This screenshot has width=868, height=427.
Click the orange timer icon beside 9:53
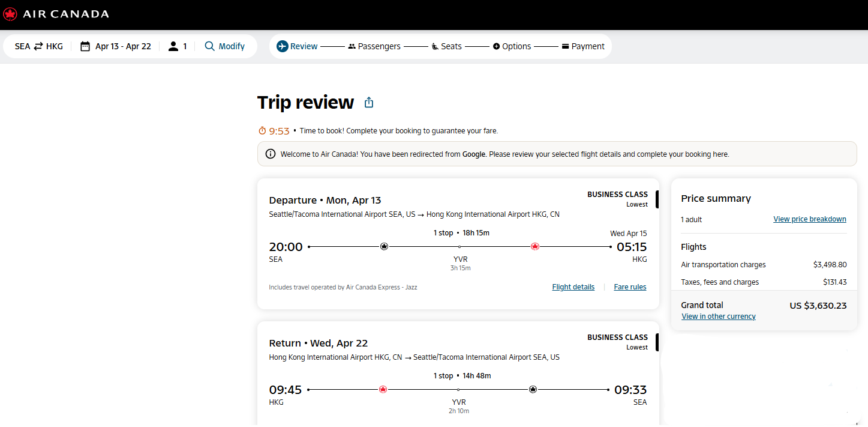[x=262, y=131]
